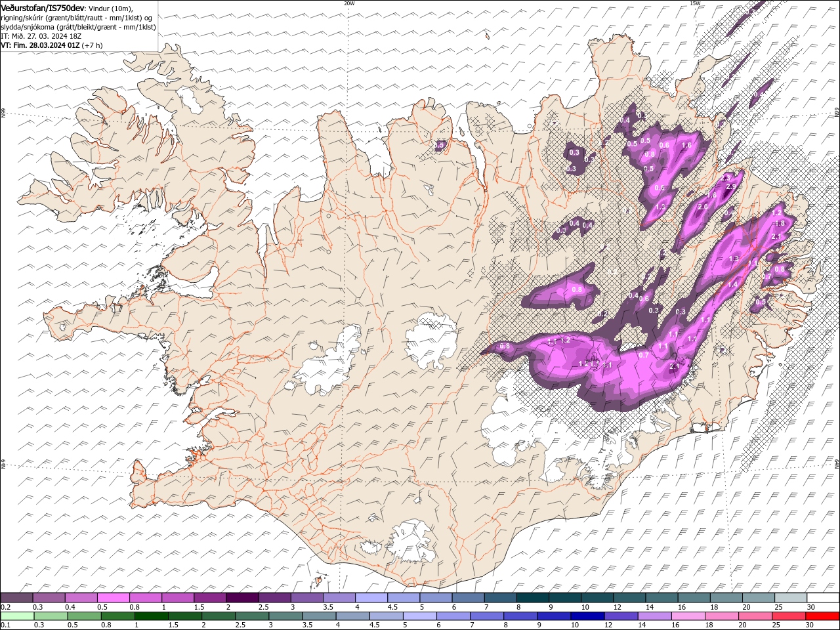The width and height of the screenshot is (840, 630).
Task: Click top legend swatch starting at 0.8
Action: pos(146,598)
